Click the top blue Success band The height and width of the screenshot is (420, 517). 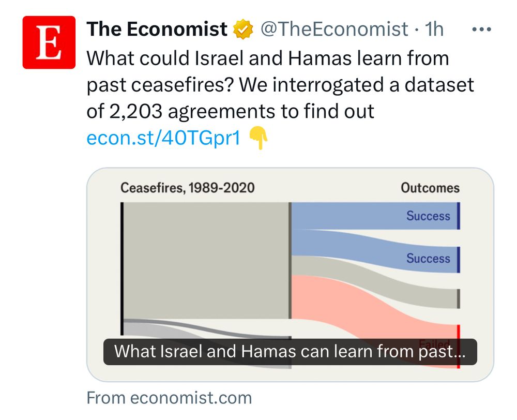(x=375, y=216)
